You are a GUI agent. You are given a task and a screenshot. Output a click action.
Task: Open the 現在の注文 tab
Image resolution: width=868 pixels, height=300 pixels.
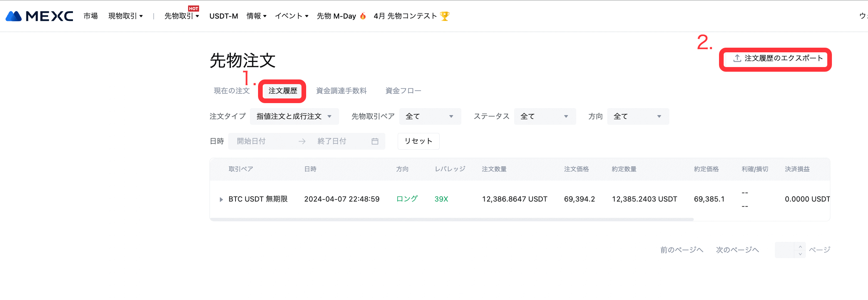232,91
